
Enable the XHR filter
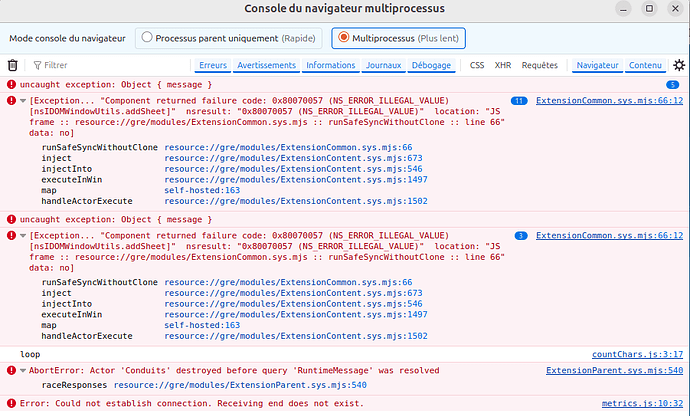(x=503, y=65)
